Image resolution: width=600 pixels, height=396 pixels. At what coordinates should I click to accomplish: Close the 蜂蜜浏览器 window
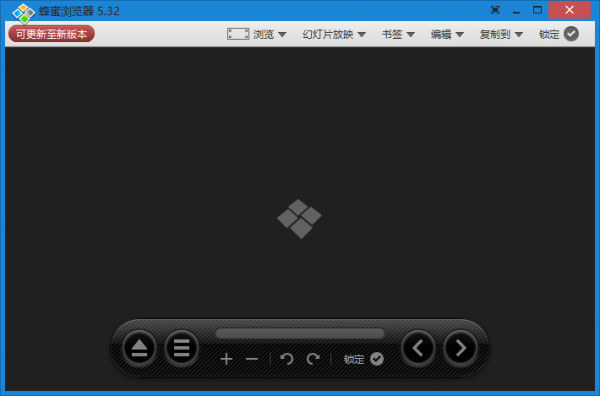click(569, 10)
